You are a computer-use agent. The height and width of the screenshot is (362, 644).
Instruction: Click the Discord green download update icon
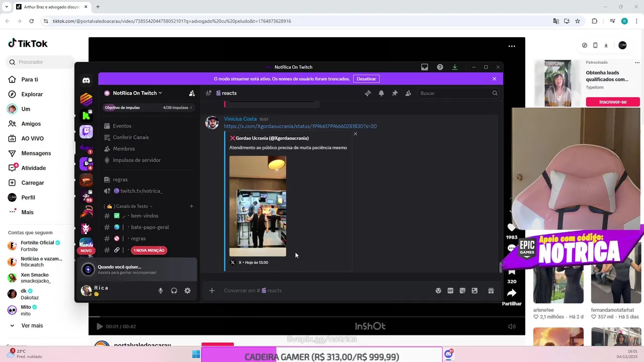(x=454, y=67)
